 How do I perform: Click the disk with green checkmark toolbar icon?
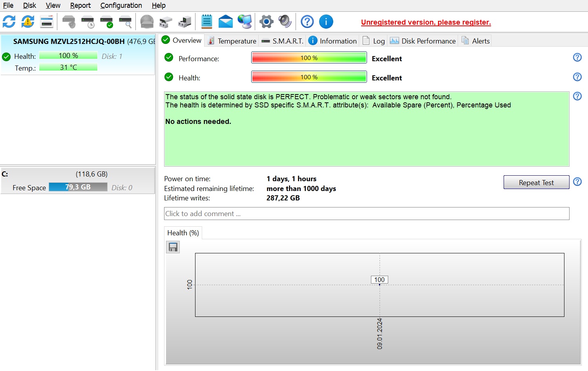tap(106, 22)
